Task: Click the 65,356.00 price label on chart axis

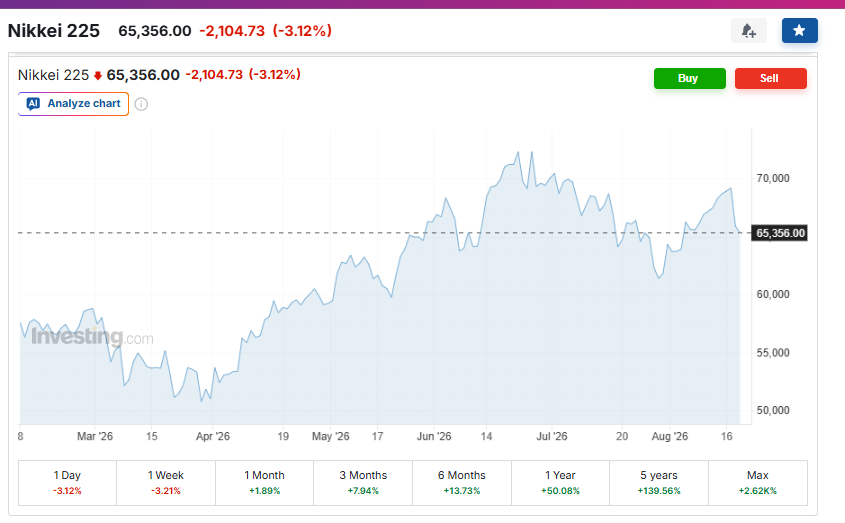Action: [x=780, y=233]
